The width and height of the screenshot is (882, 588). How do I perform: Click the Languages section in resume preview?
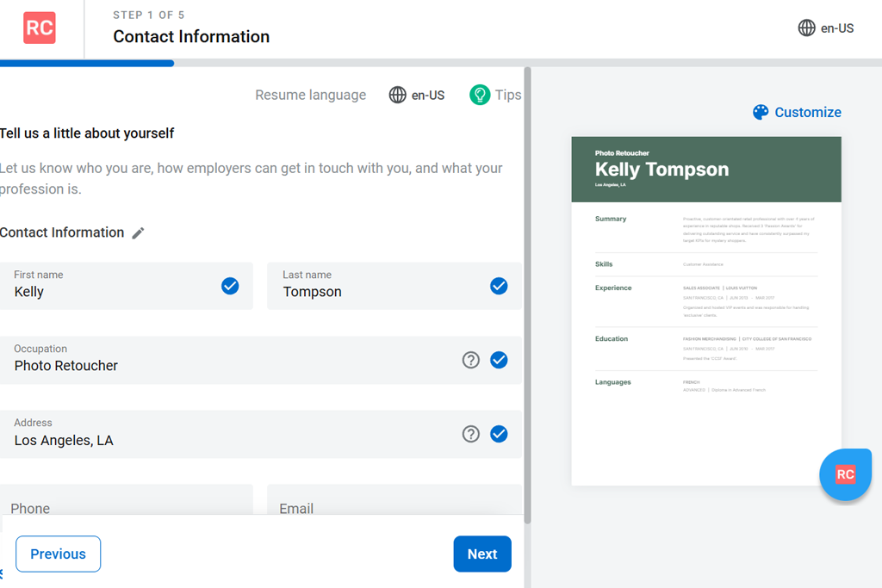point(706,386)
